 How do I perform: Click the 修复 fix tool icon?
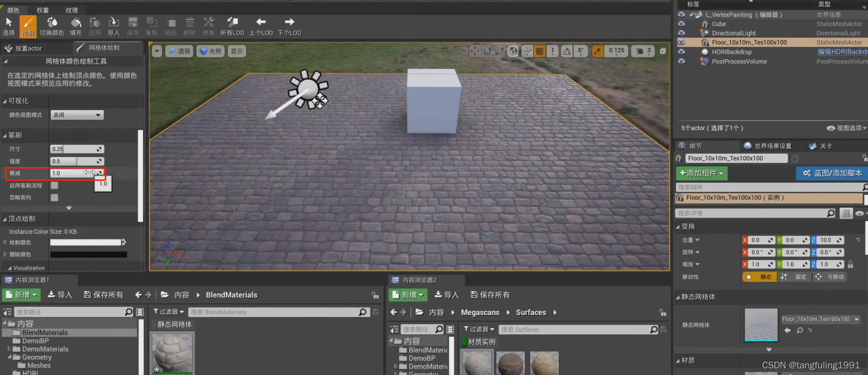[208, 26]
